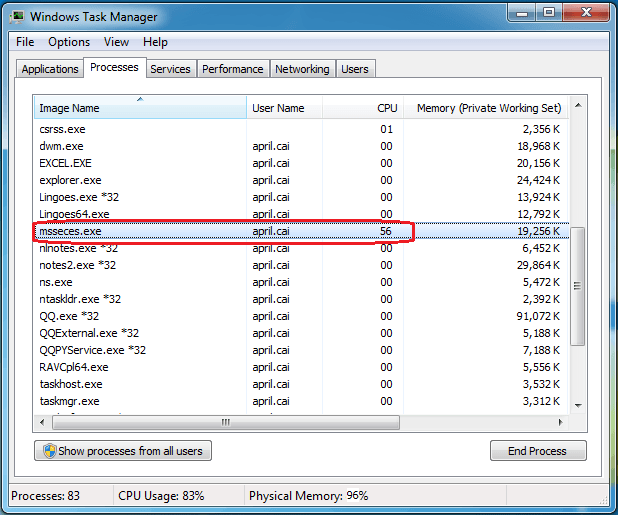Select the dwm.exe process
This screenshot has height=515, width=618.
pos(301,146)
